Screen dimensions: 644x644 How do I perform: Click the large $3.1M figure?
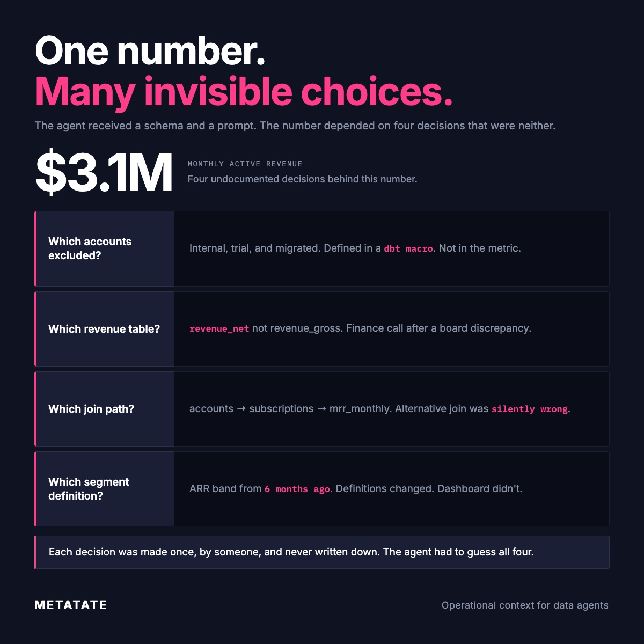point(104,173)
